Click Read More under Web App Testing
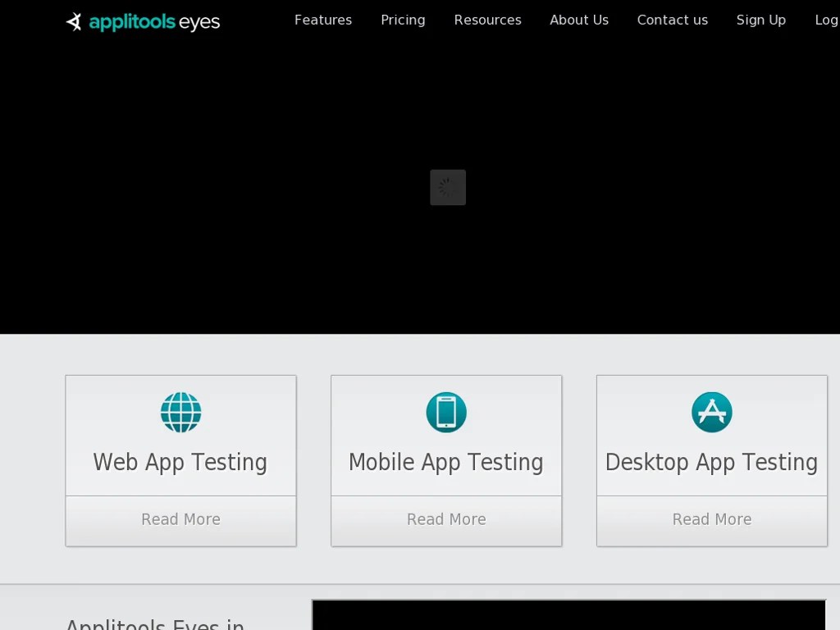The image size is (840, 630). (180, 519)
